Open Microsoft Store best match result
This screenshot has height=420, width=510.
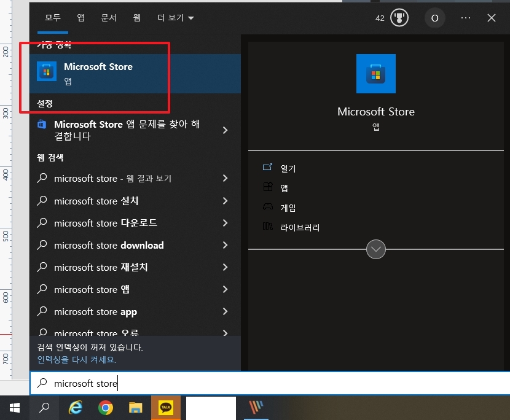click(x=135, y=74)
